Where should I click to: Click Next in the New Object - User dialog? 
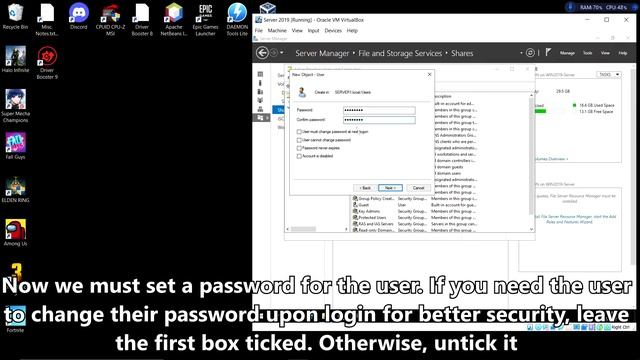[390, 188]
